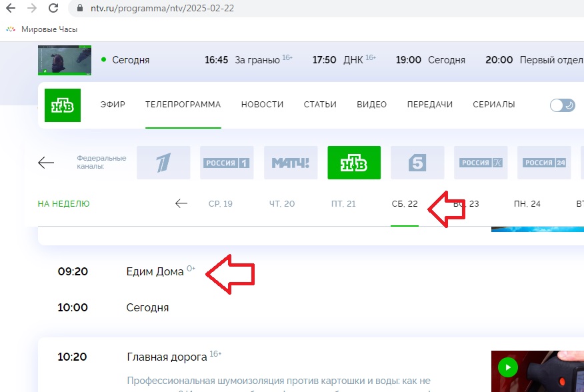This screenshot has height=392, width=584.
Task: Select the Россия 1 channel icon
Action: tap(227, 163)
